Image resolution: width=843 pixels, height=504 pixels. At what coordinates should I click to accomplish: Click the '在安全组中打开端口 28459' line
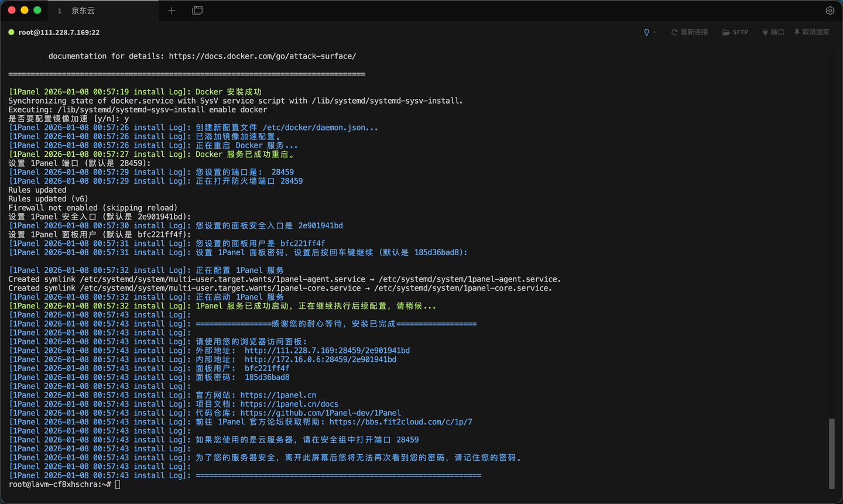[214, 440]
